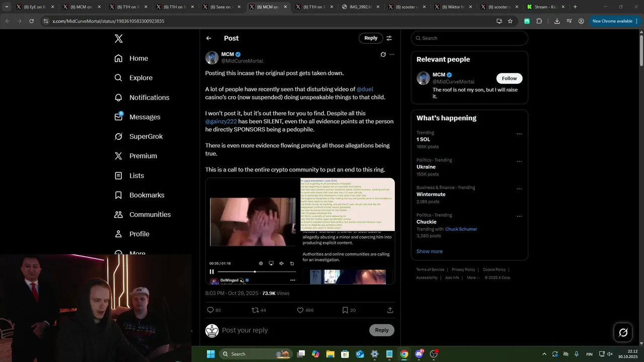The height and width of the screenshot is (362, 644).
Task: Open floating Grok button at bottom right
Action: [x=623, y=332]
